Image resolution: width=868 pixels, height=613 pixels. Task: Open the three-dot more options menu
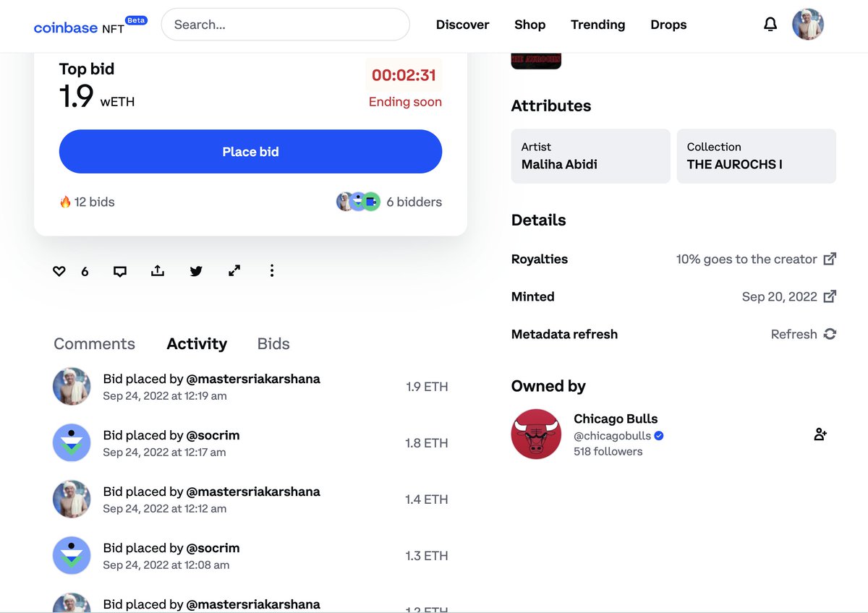coord(272,270)
